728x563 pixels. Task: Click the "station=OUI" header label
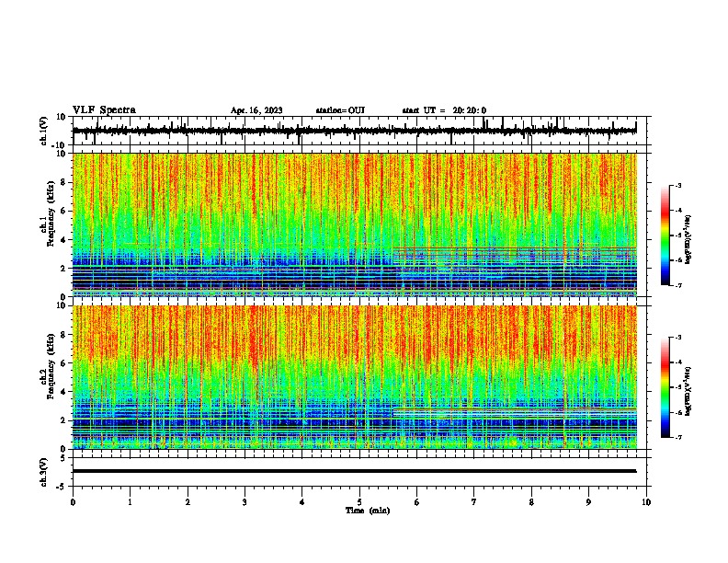340,110
